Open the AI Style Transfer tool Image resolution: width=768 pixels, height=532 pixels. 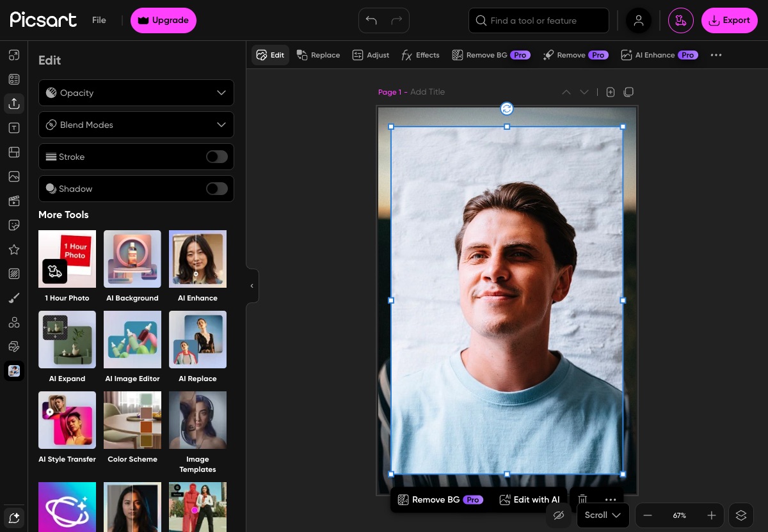(67, 428)
